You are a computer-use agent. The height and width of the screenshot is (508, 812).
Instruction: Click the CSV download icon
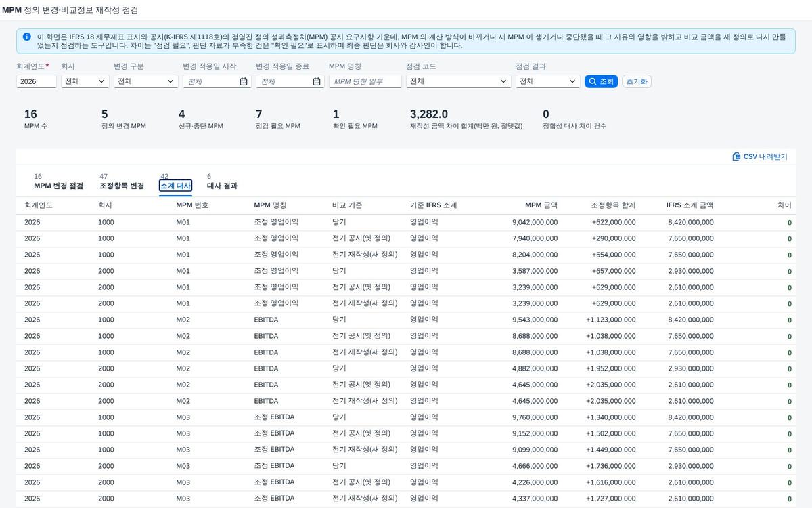point(736,156)
